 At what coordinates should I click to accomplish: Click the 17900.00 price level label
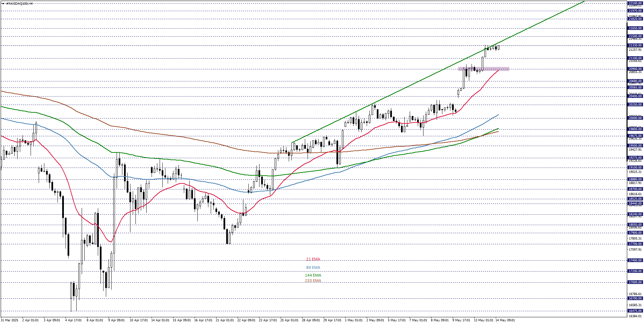[x=635, y=233]
